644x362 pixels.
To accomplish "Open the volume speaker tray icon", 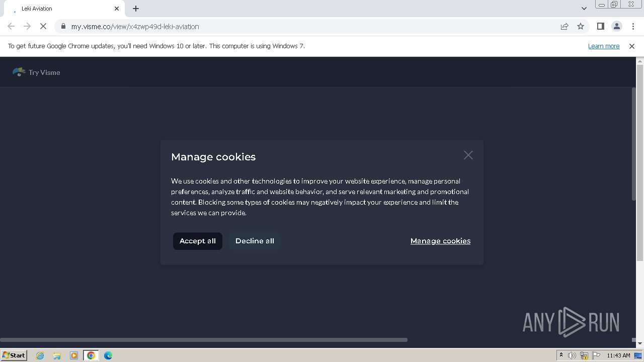I will tap(572, 355).
